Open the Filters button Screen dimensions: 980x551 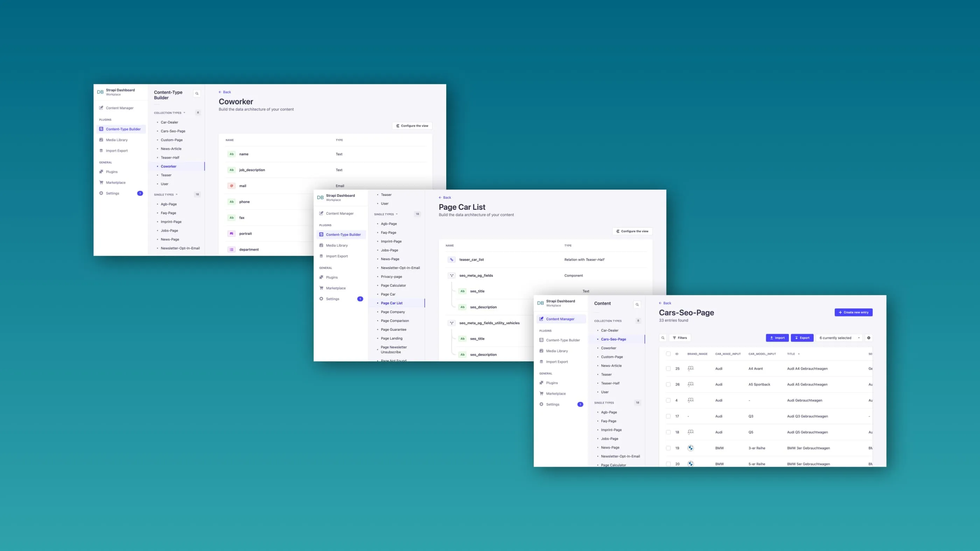[x=680, y=338]
